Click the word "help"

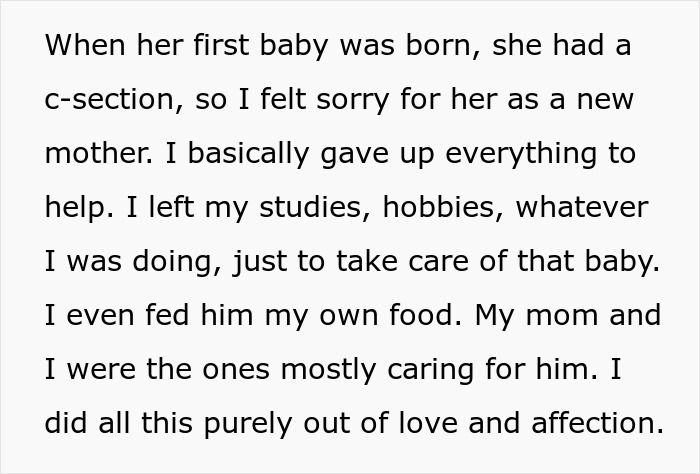75,207
